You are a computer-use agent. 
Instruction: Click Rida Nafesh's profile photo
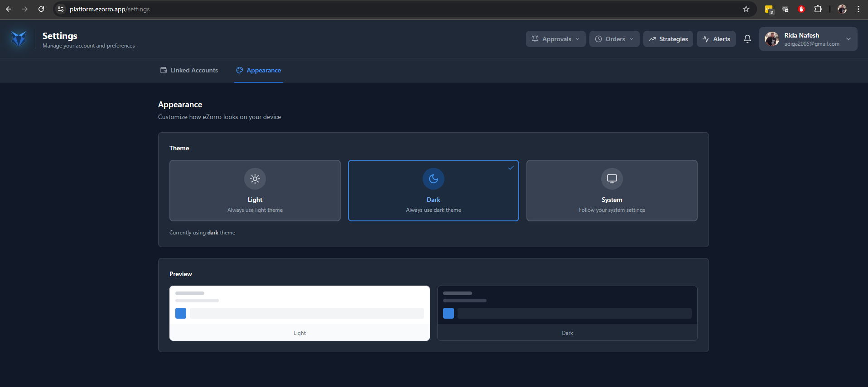[x=772, y=39]
